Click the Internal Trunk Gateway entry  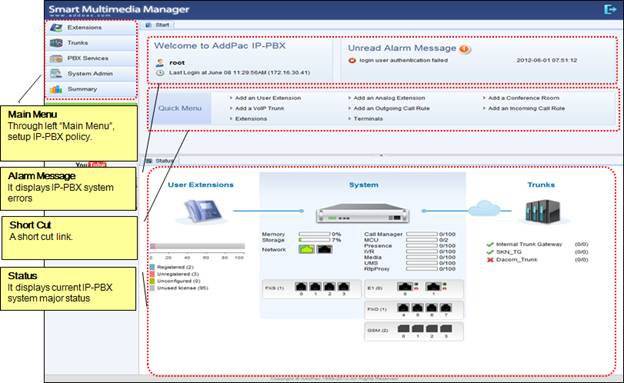[529, 244]
